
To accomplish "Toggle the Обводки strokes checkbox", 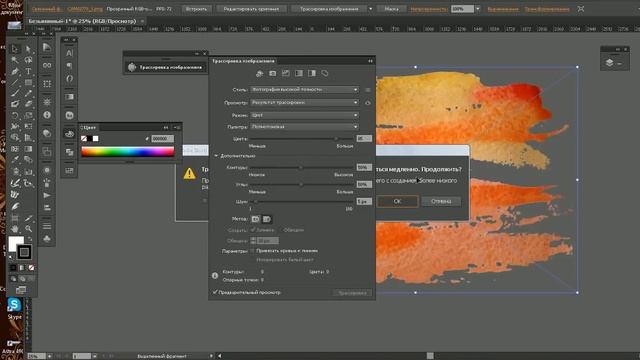I will click(x=280, y=230).
